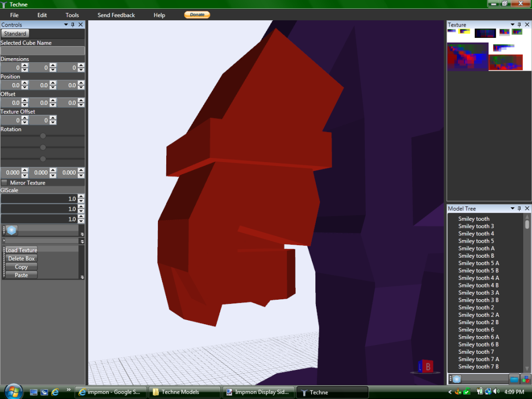Show more Quick Launch icons
532x399 pixels.
click(x=69, y=390)
